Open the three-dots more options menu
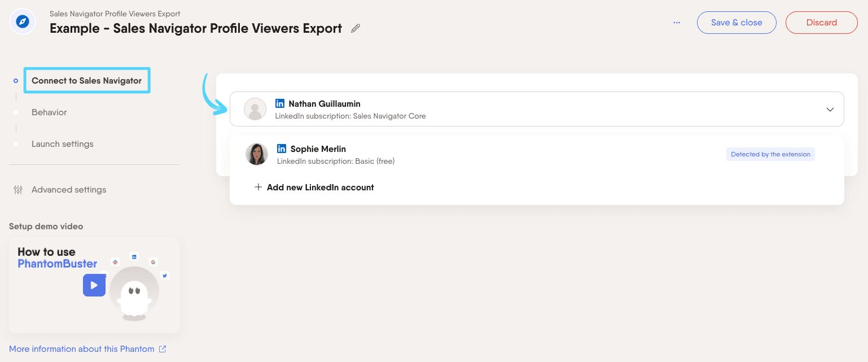The width and height of the screenshot is (868, 362). tap(677, 23)
